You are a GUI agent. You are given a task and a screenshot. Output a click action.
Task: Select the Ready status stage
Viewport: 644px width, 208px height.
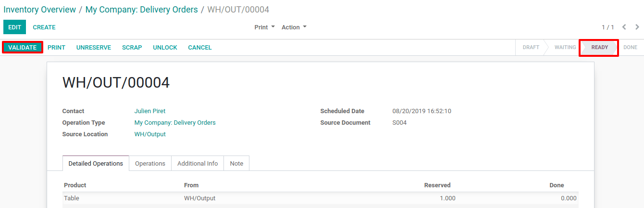pos(599,48)
